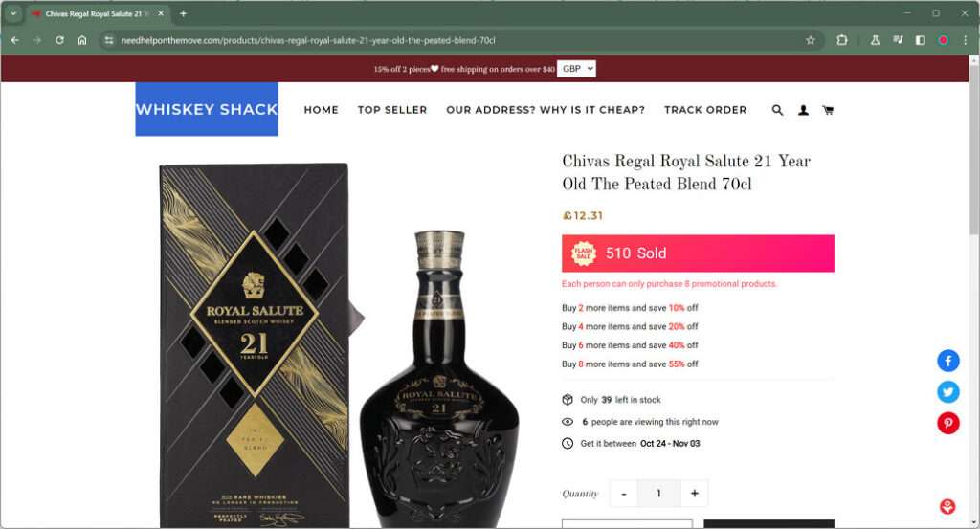Click the quantity input field
The height and width of the screenshot is (529, 980).
[658, 494]
